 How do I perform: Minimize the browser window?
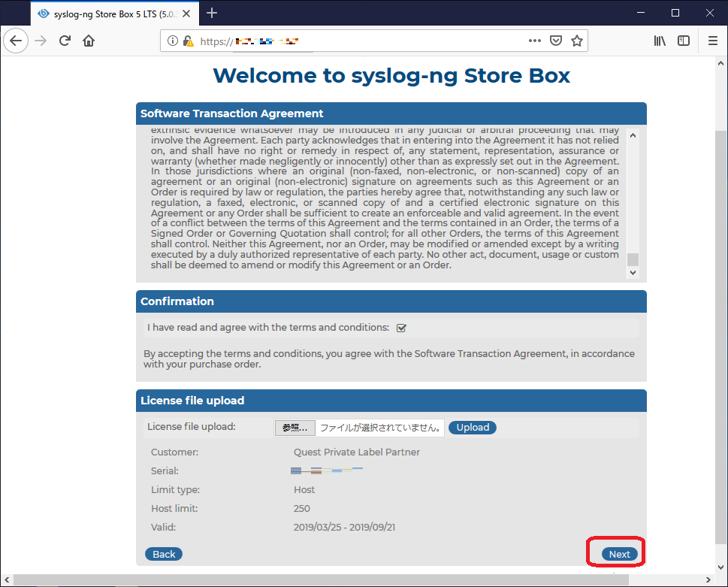coord(641,13)
